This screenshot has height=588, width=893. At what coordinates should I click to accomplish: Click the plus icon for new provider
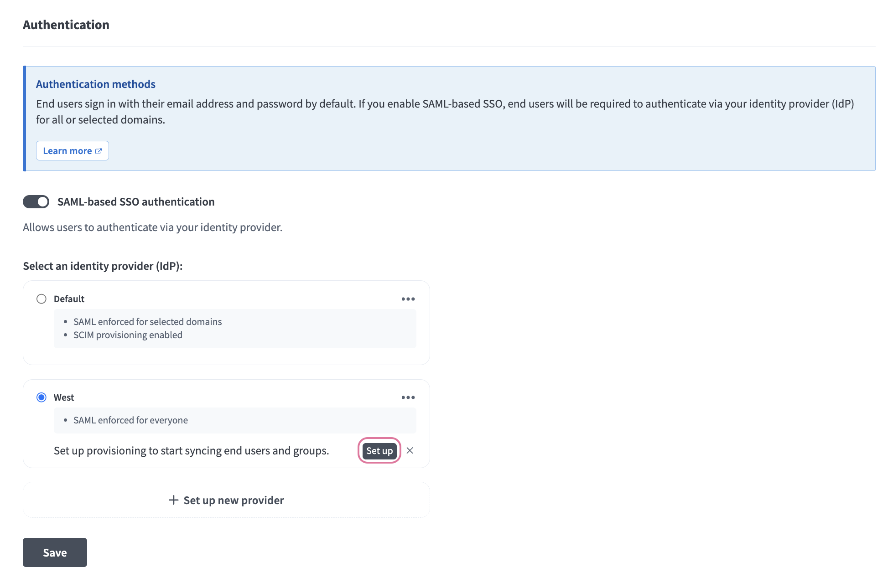pos(173,500)
